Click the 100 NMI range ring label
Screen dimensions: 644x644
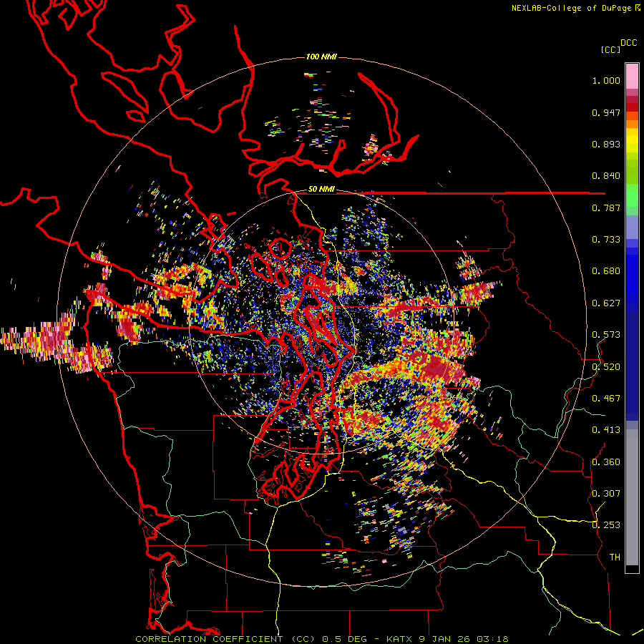(321, 57)
